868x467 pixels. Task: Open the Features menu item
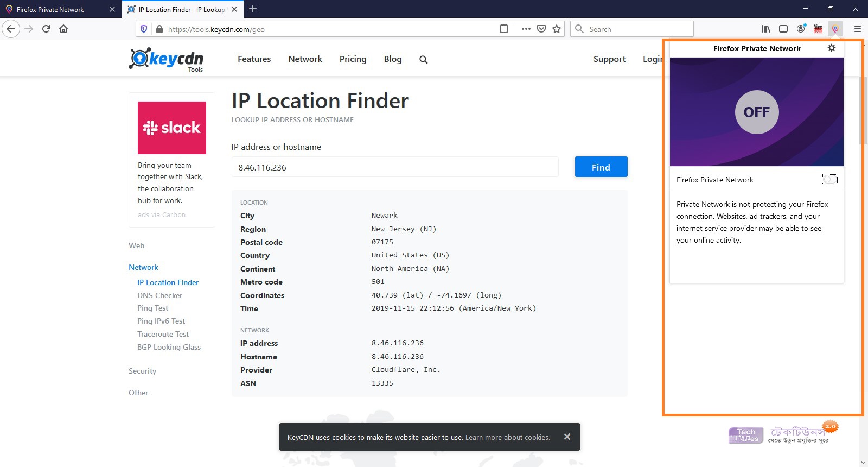click(x=254, y=59)
